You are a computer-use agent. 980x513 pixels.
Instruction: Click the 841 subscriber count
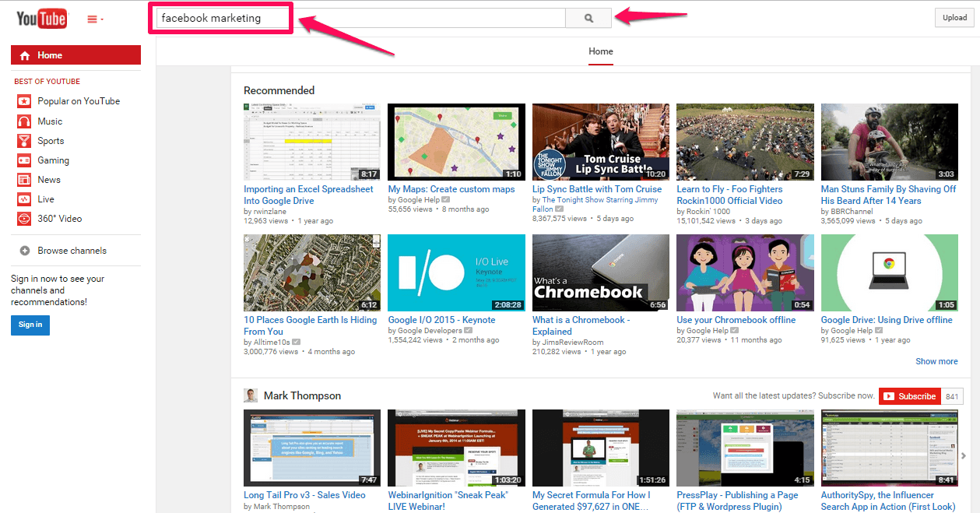(951, 396)
